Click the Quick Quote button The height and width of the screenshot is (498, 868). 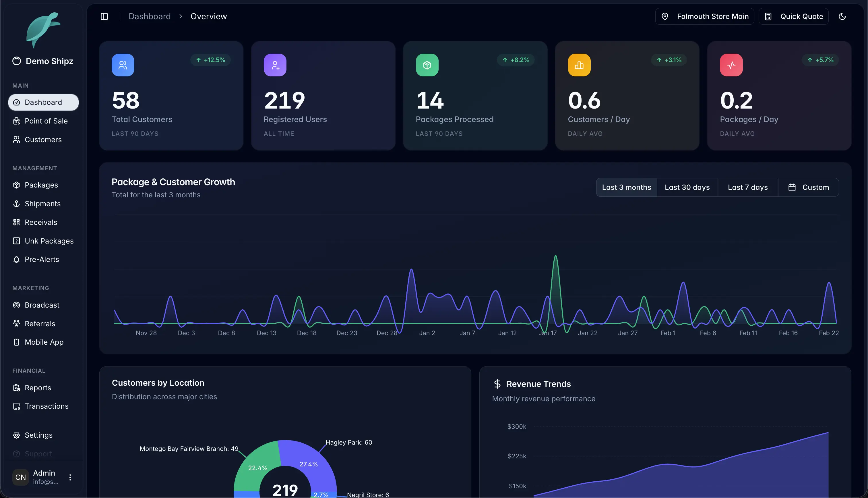pos(793,16)
